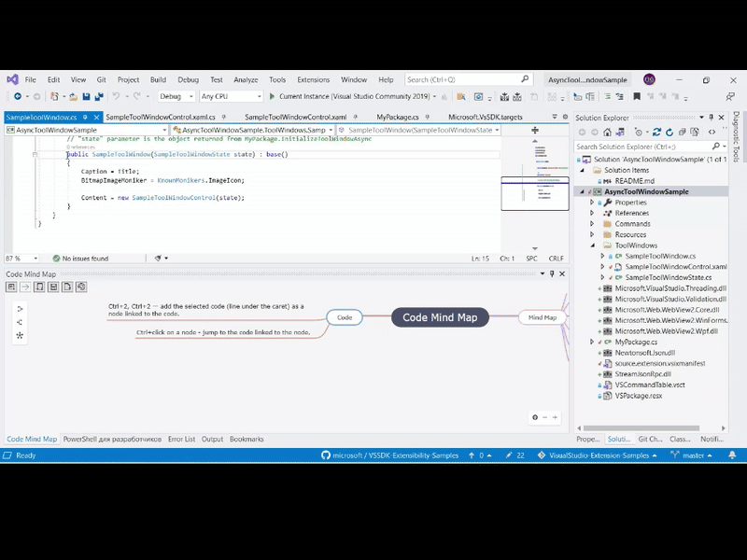
Task: Toggle Show All Files in Solution Explorer
Action: coord(695,133)
